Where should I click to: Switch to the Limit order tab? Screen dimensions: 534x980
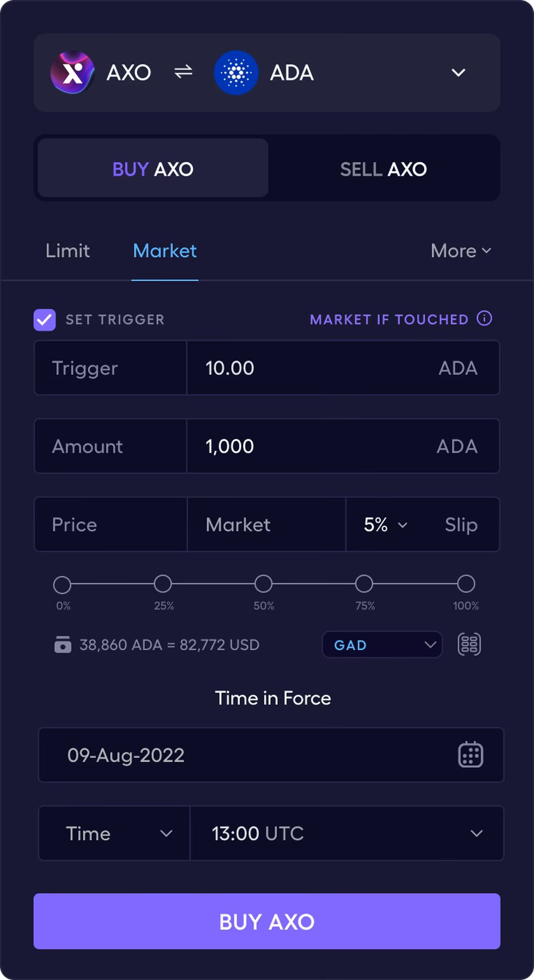pos(68,251)
